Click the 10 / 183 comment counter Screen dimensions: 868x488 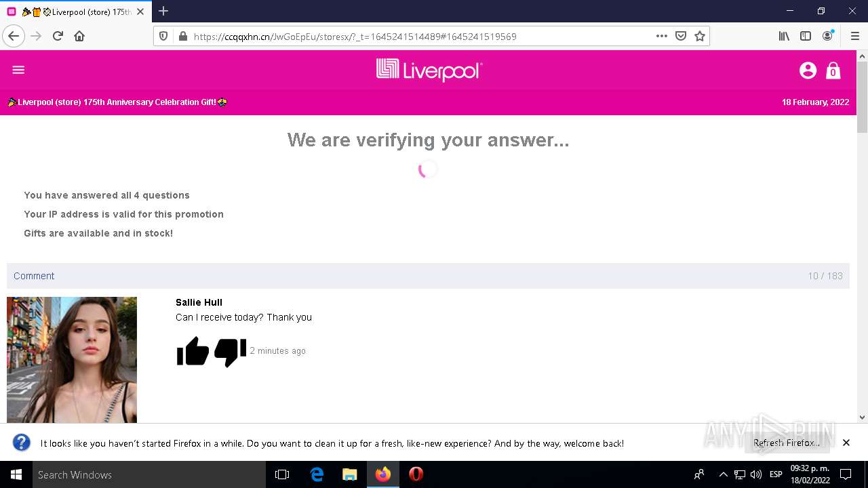pos(825,276)
